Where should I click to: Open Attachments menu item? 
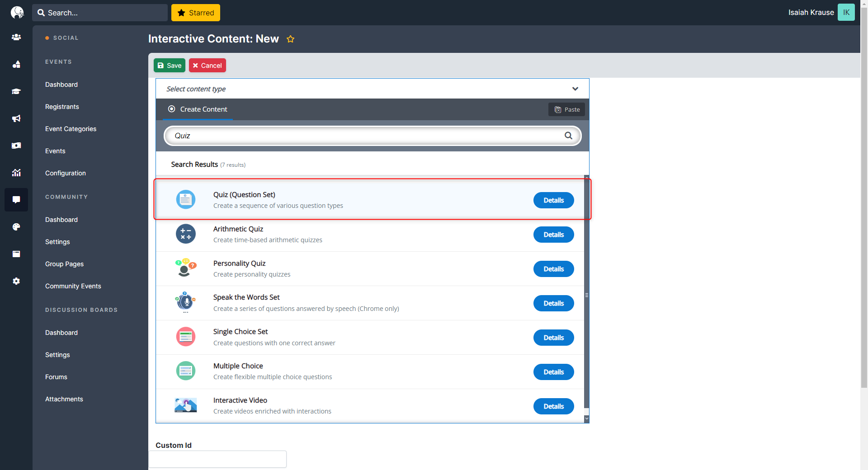(64, 399)
